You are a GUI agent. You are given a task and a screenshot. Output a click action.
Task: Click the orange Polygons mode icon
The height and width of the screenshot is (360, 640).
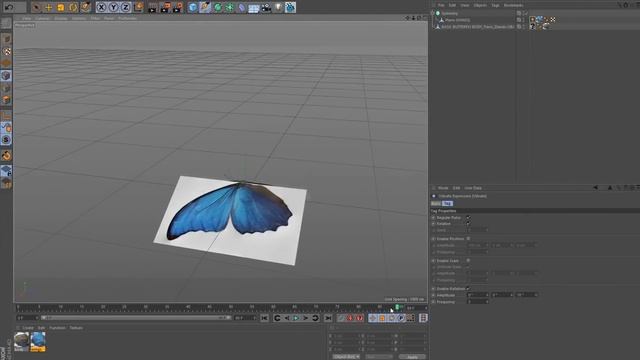(x=6, y=100)
